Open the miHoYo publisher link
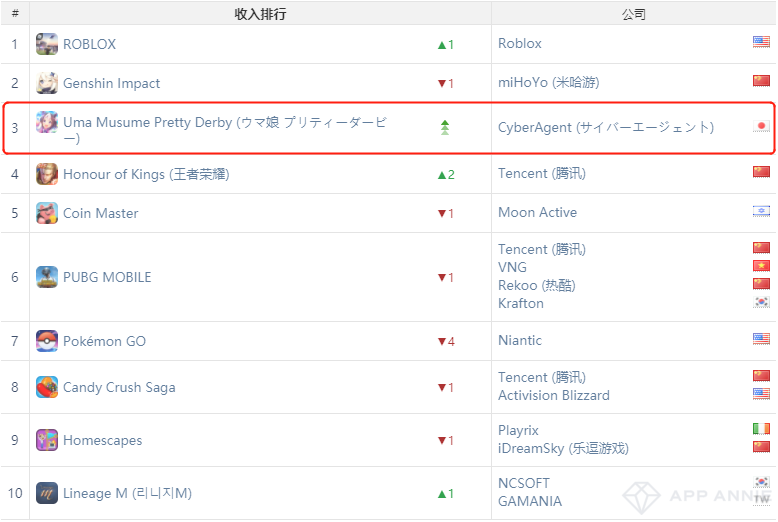This screenshot has width=778, height=522. pos(548,82)
